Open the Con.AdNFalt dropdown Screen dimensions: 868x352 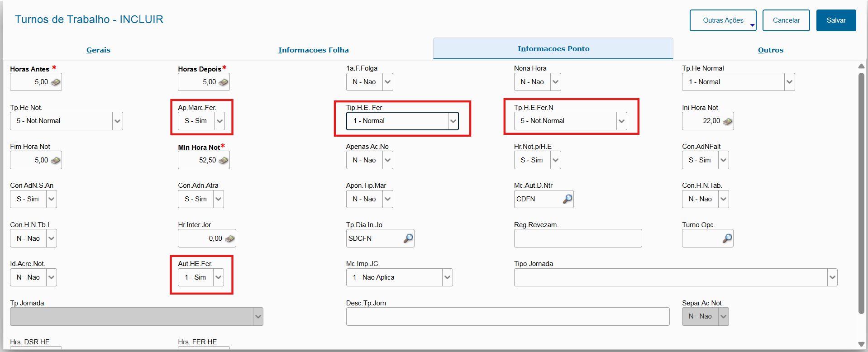[x=723, y=160]
